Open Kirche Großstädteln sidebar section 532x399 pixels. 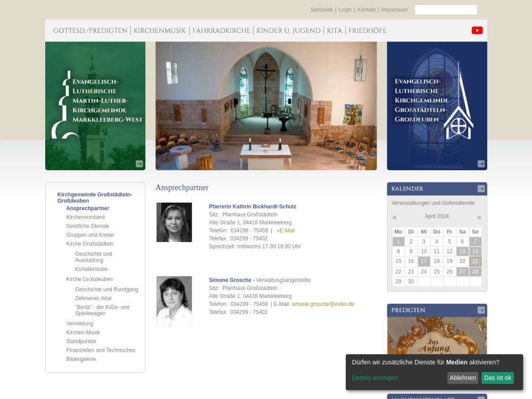pyautogui.click(x=89, y=244)
